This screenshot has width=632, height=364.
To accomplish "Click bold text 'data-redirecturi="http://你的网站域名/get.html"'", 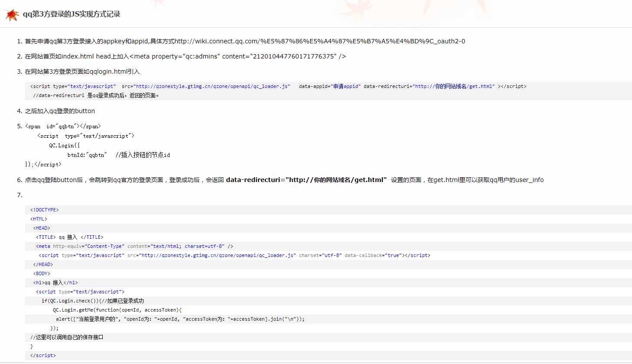I will 306,180.
